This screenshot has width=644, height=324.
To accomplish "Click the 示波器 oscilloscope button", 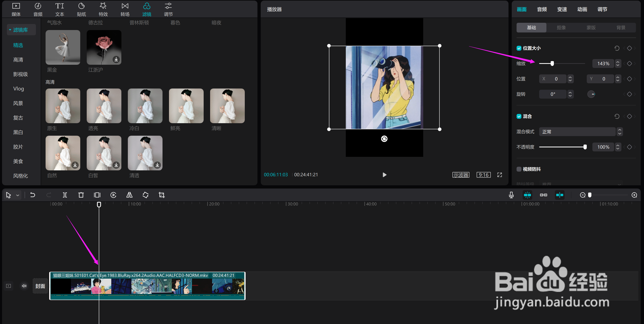I will tap(461, 175).
